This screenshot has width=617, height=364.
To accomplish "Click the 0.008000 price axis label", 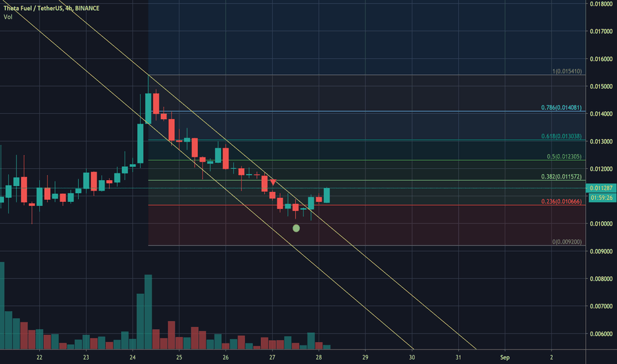I will tap(601, 279).
